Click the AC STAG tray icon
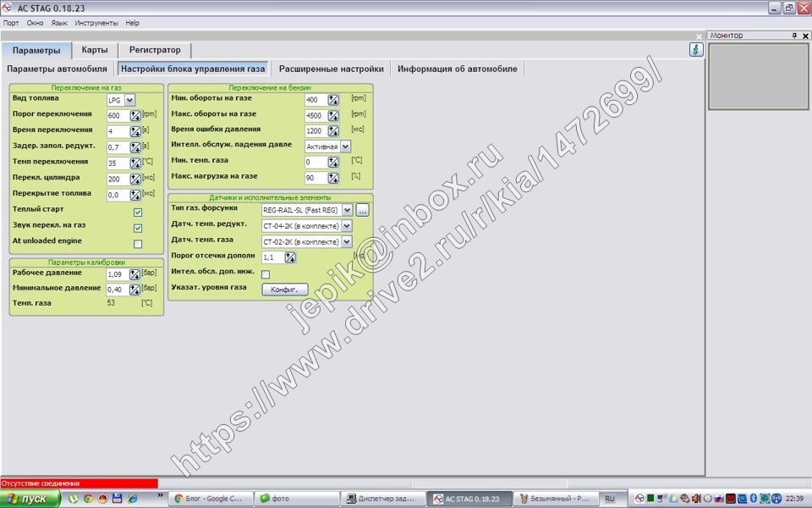Screen dimensions: 812x508 point(639,499)
